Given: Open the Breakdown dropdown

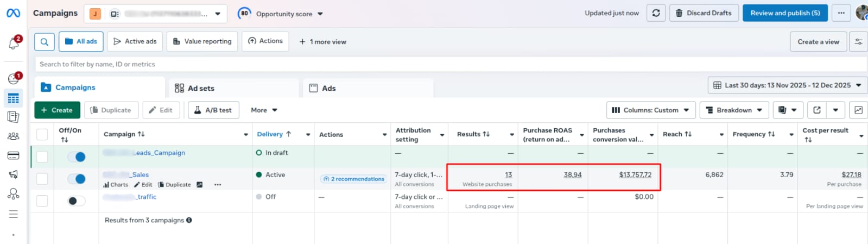Looking at the screenshot, I should [734, 110].
